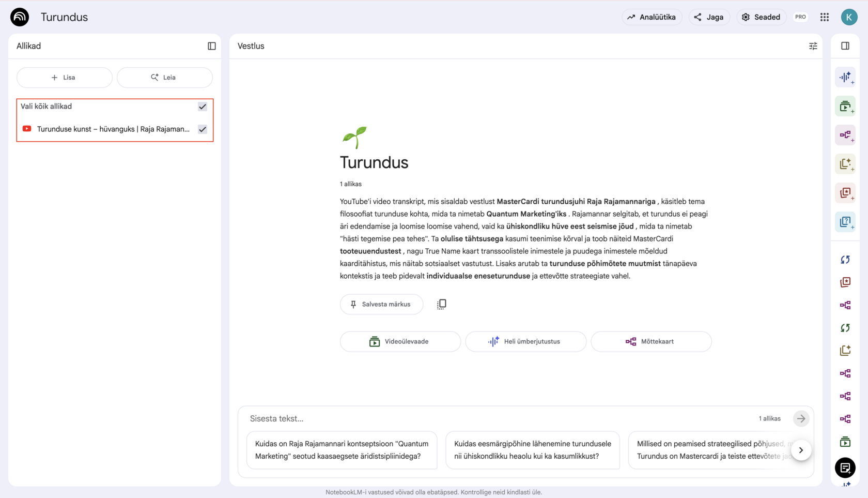This screenshot has width=868, height=498.
Task: Create a report from the olive plus tile
Action: 845,164
